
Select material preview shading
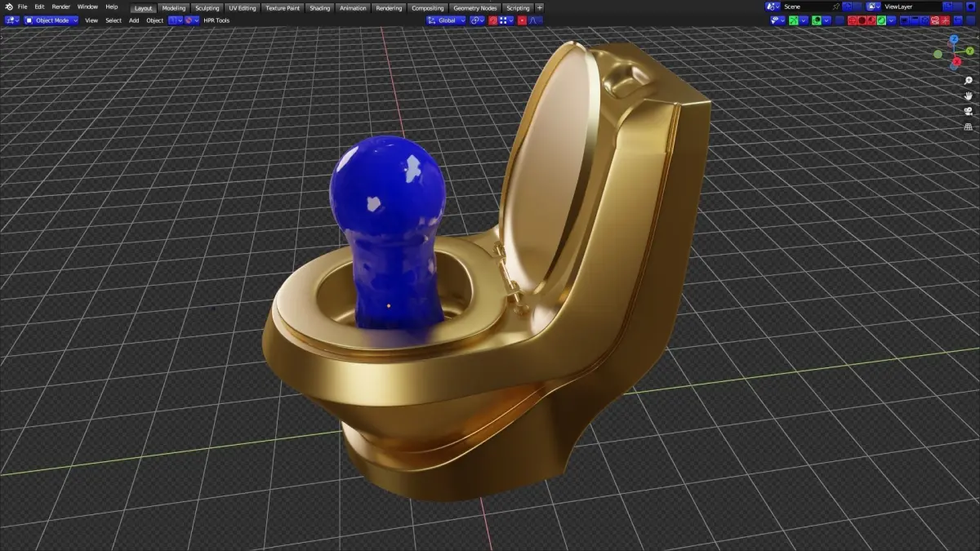click(x=871, y=20)
